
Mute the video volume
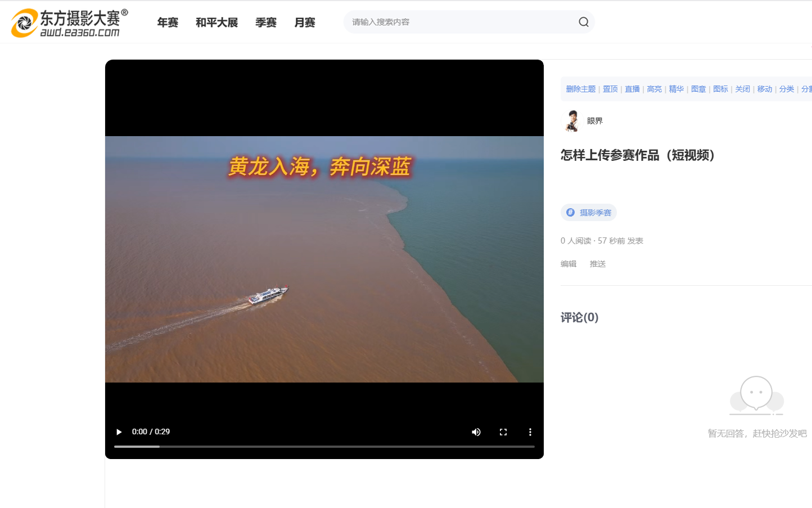coord(476,432)
